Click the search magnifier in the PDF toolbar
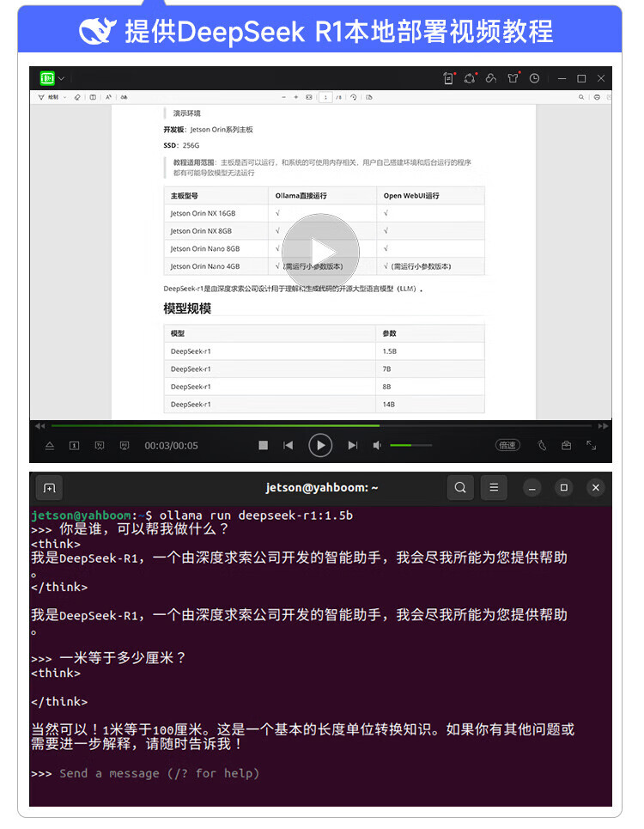The height and width of the screenshot is (829, 644). point(581,97)
